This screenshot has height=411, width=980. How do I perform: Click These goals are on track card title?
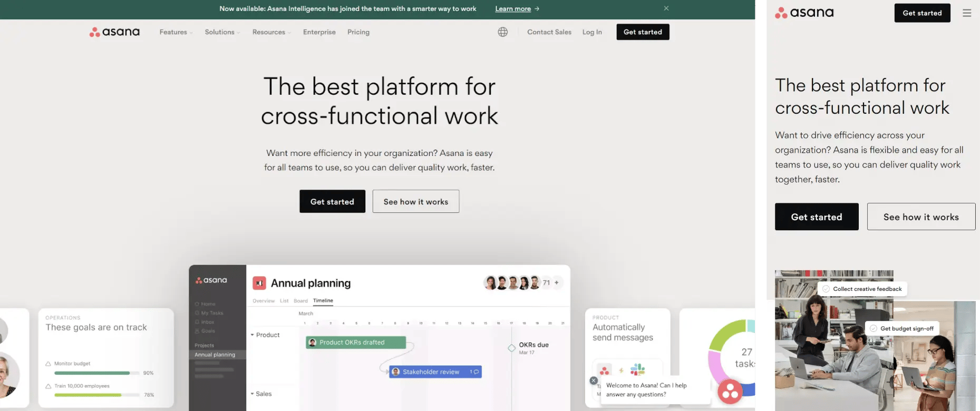point(96,327)
